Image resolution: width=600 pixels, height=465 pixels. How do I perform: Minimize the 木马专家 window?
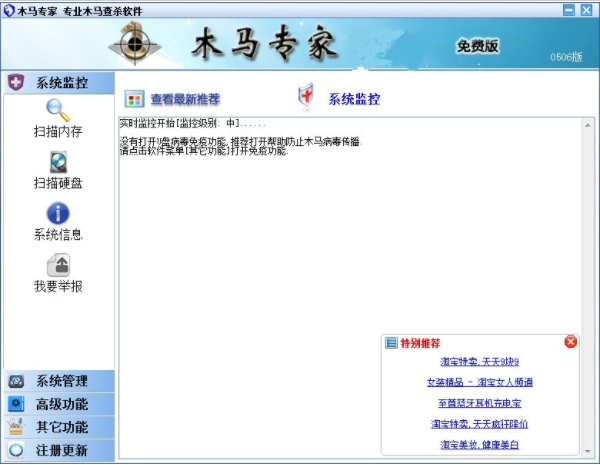click(569, 10)
